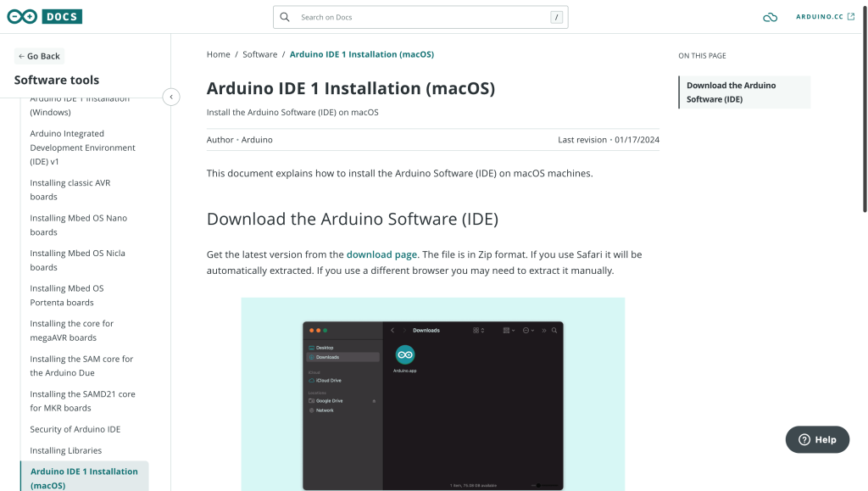Open the Help button
Image resolution: width=868 pixels, height=491 pixels.
pyautogui.click(x=817, y=439)
